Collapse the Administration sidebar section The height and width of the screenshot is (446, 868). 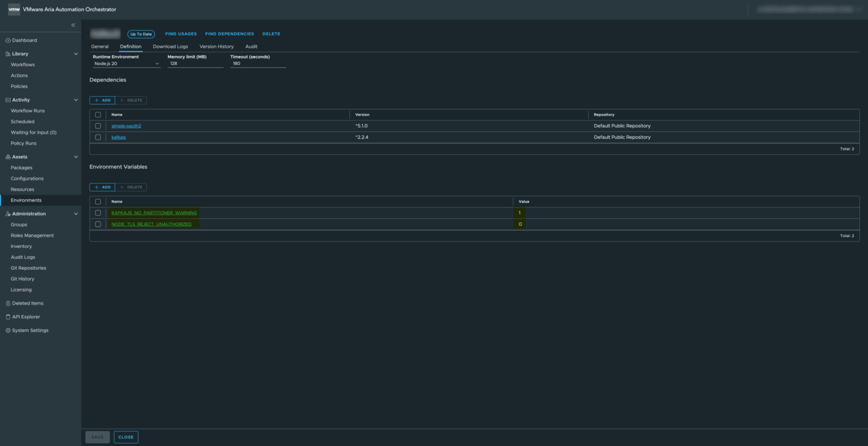76,213
